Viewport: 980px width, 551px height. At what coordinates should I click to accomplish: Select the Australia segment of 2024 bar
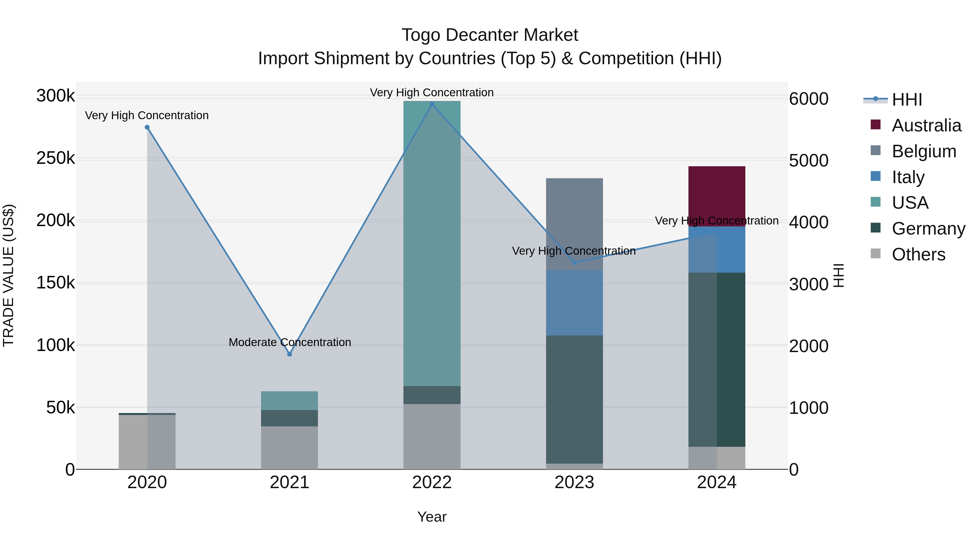(717, 196)
